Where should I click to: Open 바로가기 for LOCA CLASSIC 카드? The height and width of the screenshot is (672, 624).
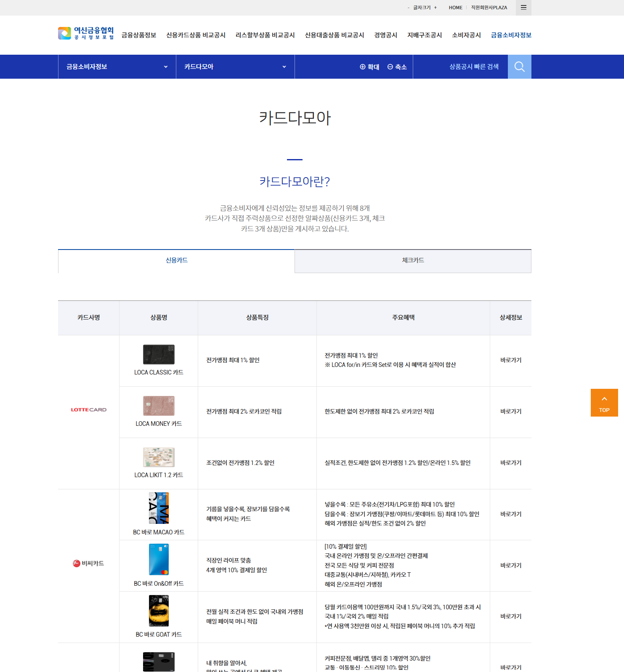(511, 360)
